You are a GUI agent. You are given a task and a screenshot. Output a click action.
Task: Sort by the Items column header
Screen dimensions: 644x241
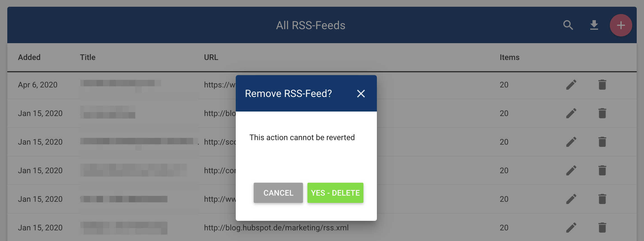[510, 57]
